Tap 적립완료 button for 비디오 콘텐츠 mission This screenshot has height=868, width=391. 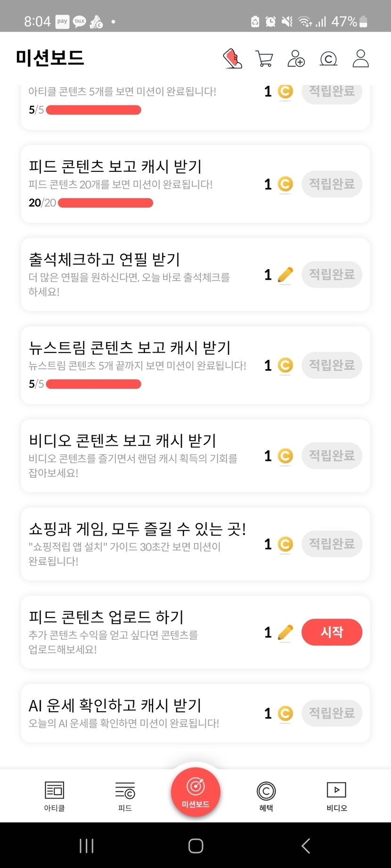click(332, 456)
